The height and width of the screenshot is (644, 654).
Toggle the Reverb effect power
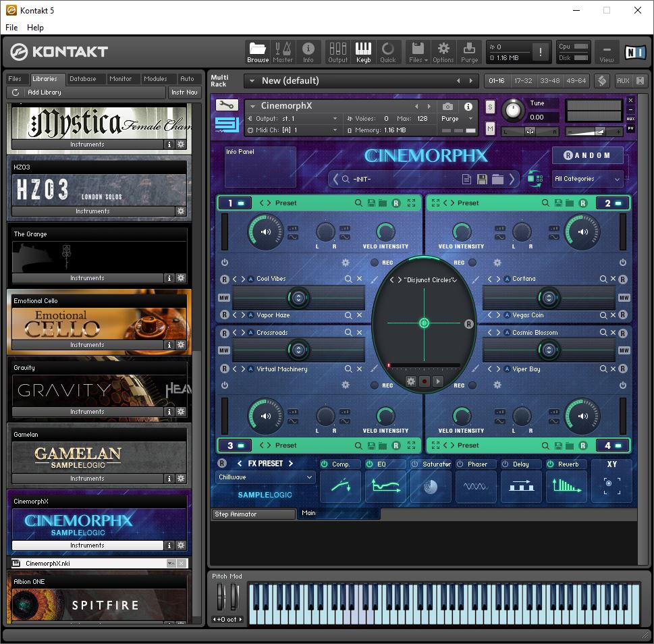(x=551, y=464)
